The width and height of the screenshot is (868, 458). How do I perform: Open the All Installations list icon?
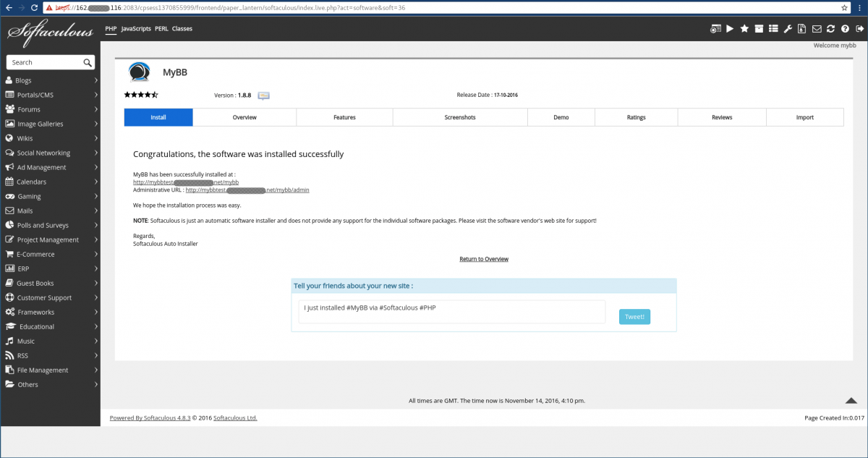[773, 28]
